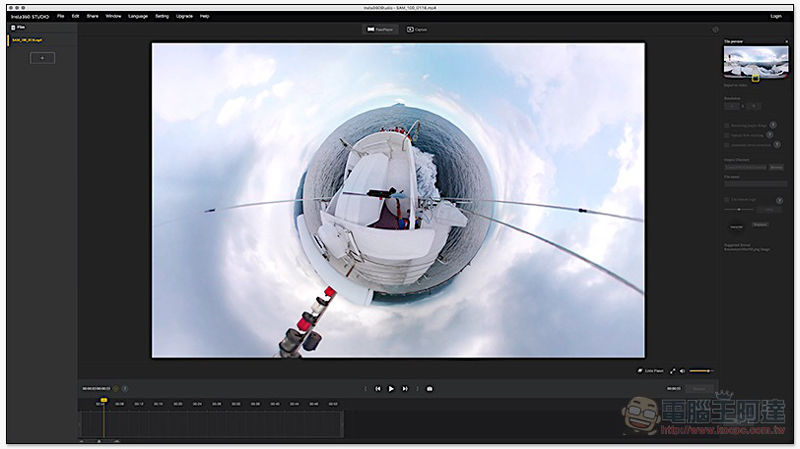This screenshot has height=449, width=800.
Task: Click Login in the top right
Action: tap(776, 16)
